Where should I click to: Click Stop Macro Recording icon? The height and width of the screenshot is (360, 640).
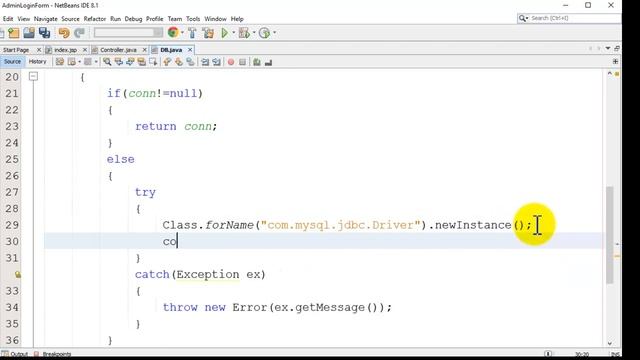242,62
